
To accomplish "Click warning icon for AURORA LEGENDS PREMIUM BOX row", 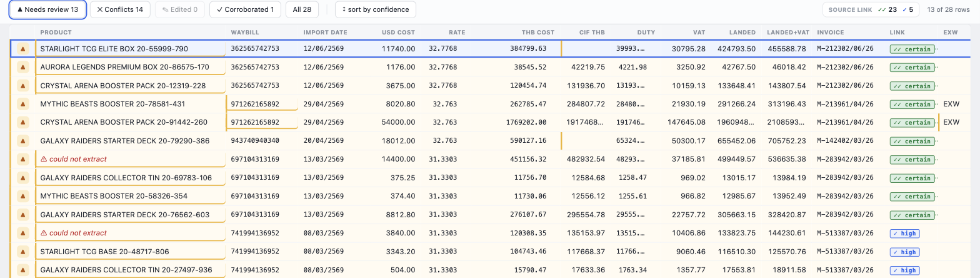I will coord(23,67).
